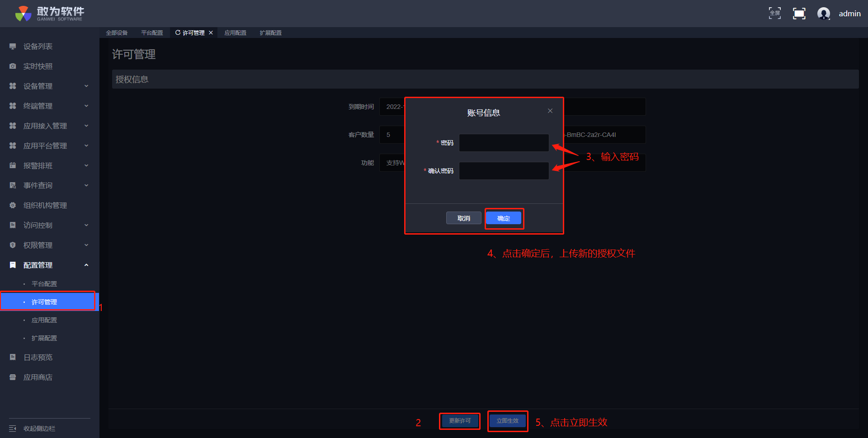Switch to the 应用配置 tab
The width and height of the screenshot is (868, 438).
[236, 33]
